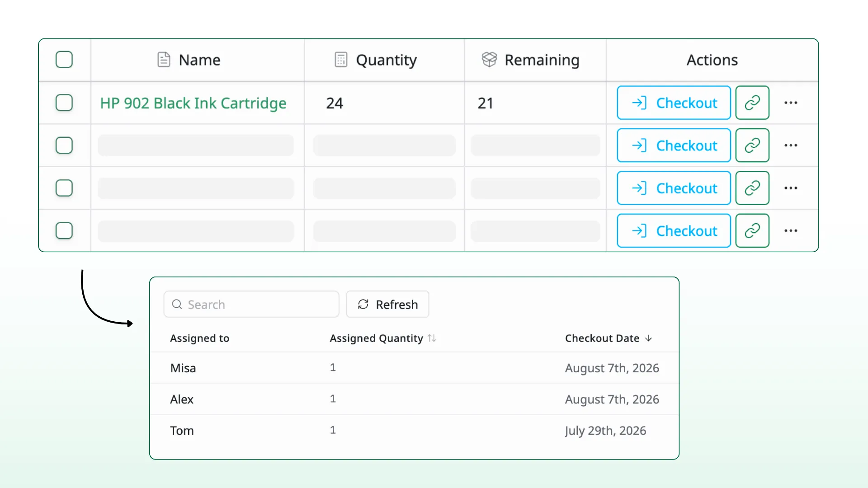Select the Misa assignment row

(414, 368)
